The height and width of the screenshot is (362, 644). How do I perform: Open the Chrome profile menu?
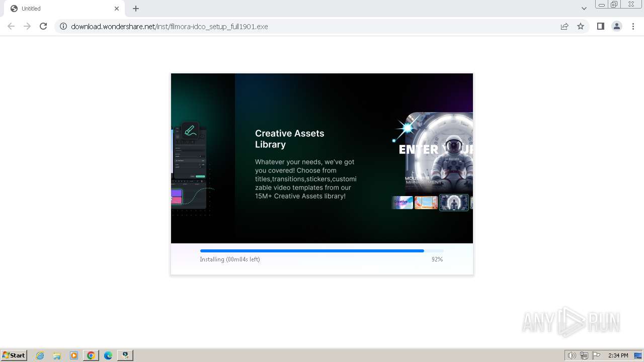coord(617,26)
